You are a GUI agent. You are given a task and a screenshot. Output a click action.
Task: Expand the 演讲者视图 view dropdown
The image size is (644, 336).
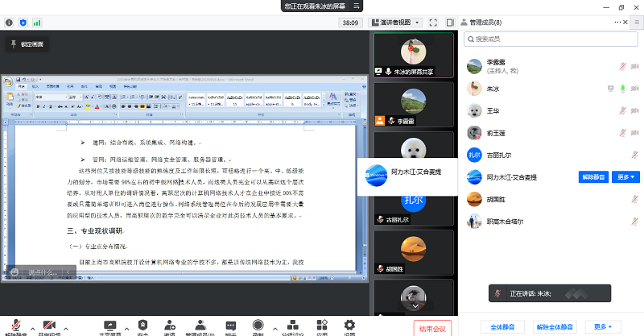[395, 22]
